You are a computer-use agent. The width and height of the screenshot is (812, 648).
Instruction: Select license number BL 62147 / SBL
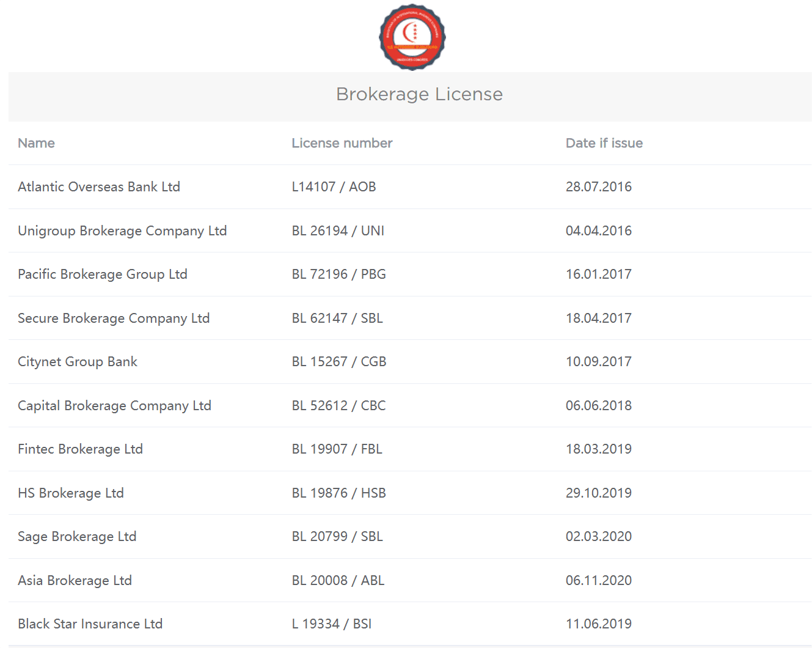tap(337, 318)
